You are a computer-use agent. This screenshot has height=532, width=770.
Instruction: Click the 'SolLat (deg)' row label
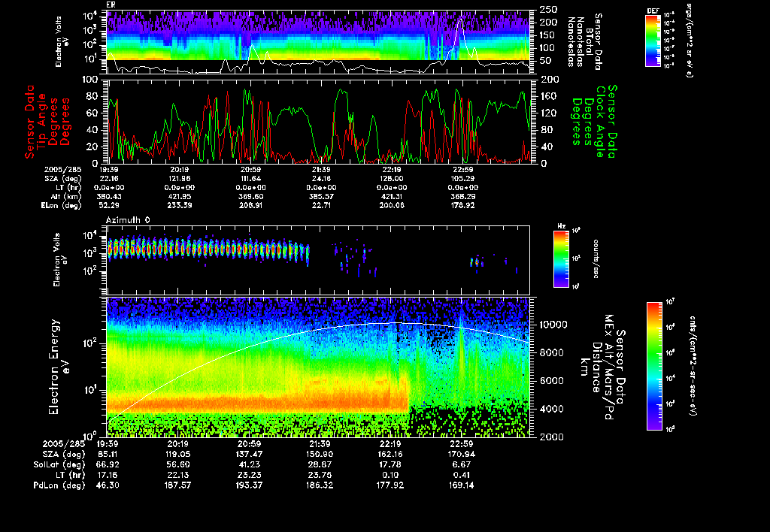(59, 464)
